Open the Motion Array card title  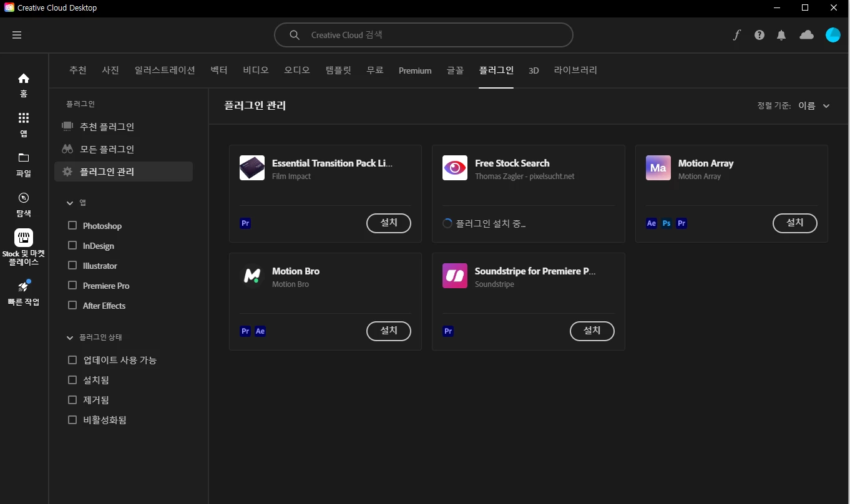tap(706, 163)
